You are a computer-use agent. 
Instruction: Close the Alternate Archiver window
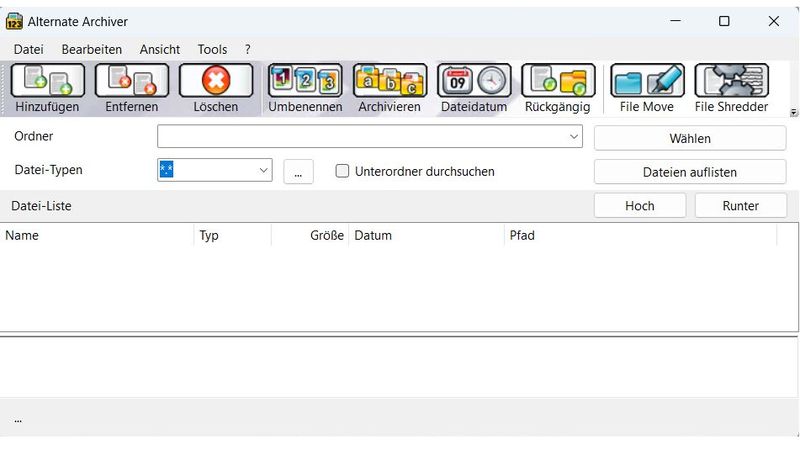[773, 21]
